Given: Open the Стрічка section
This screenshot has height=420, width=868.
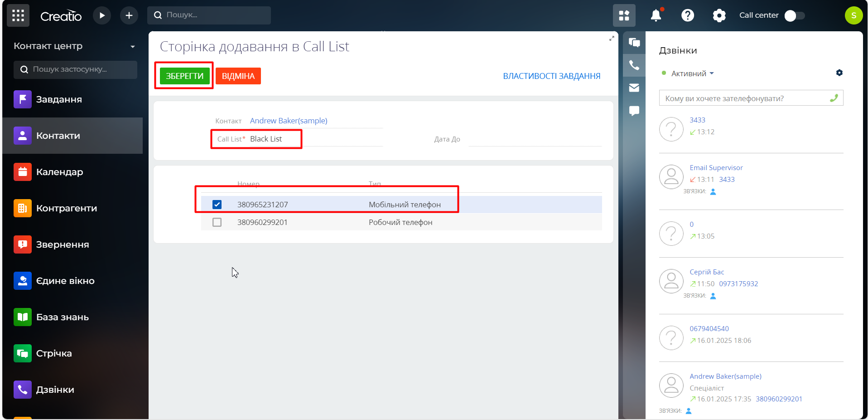Looking at the screenshot, I should click(x=72, y=353).
